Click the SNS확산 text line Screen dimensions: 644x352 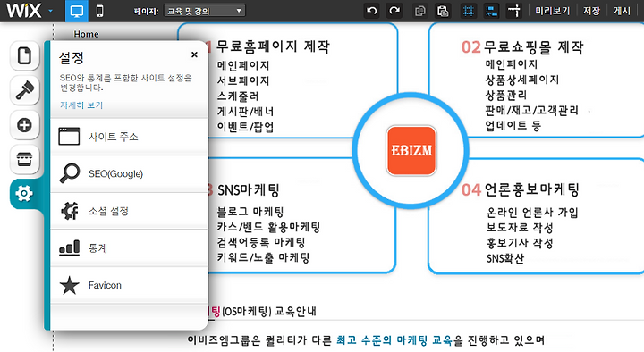[x=505, y=258]
